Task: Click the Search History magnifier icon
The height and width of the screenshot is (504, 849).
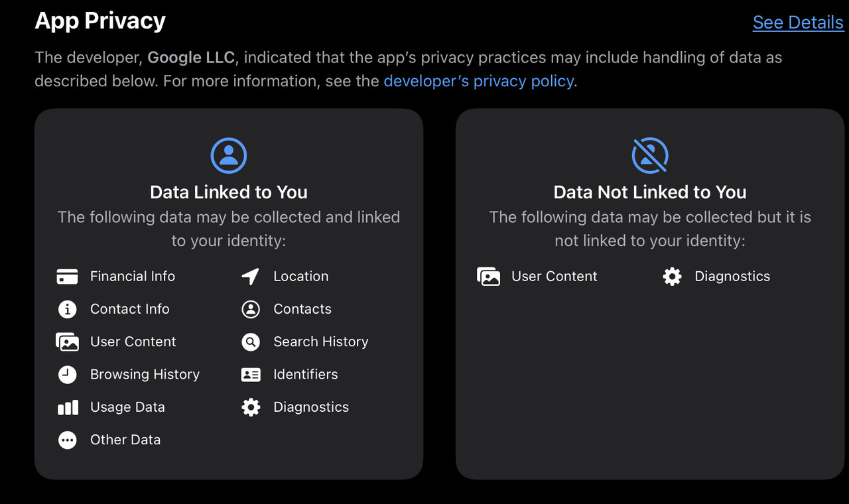Action: pyautogui.click(x=251, y=342)
